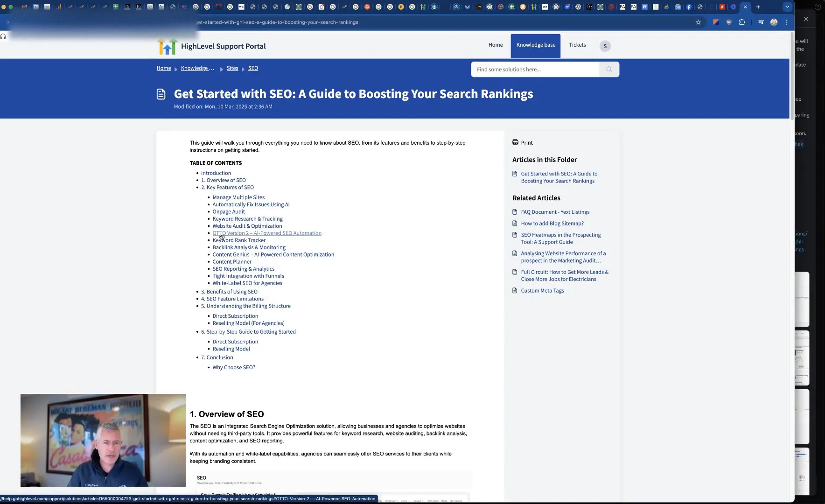
Task: Click the search magnifying glass icon
Action: pos(608,69)
